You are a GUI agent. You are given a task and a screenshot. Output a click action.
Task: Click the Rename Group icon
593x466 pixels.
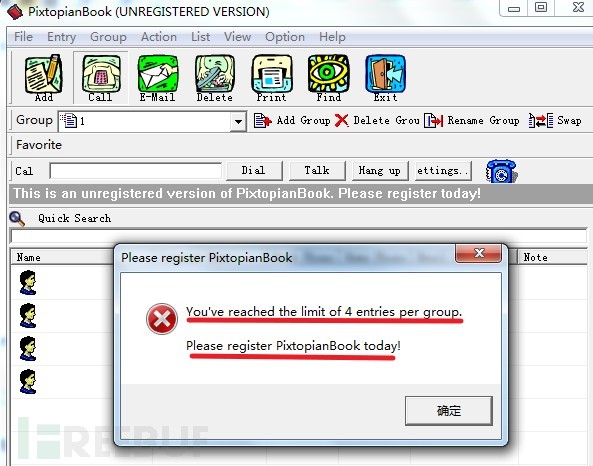[x=433, y=121]
